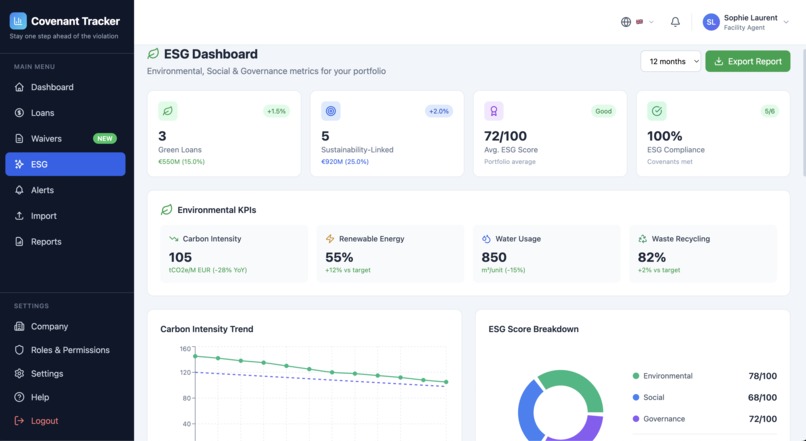Open the 12 months period dropdown
806x441 pixels.
670,61
